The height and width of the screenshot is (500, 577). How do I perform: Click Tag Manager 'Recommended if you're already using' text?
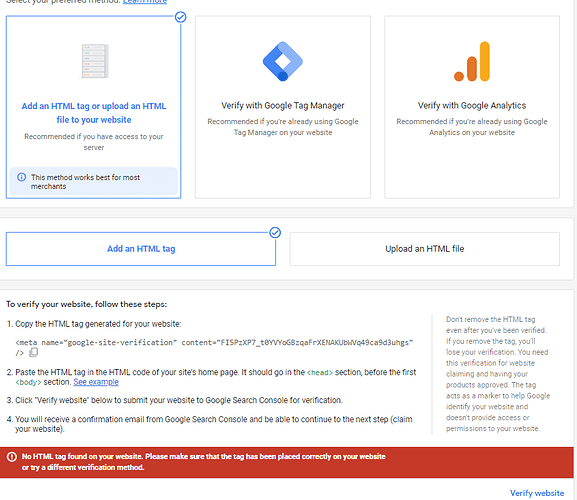pyautogui.click(x=283, y=127)
